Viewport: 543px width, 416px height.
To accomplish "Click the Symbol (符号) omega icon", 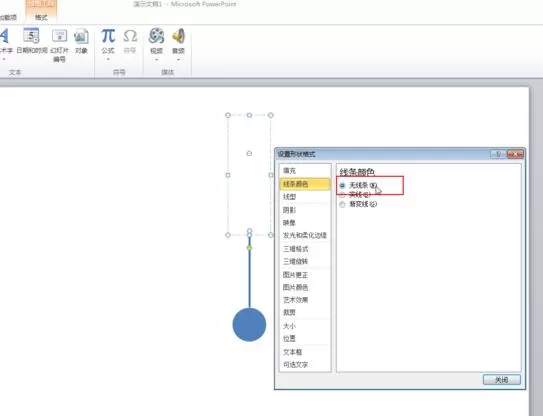I will [x=130, y=36].
